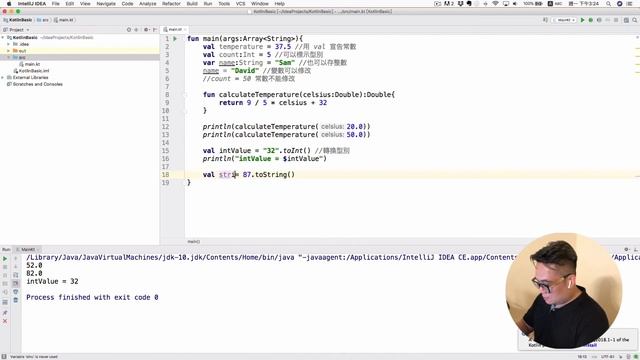Viewport: 640px width, 360px height.
Task: Click the KotlinBasic breadcrumb in navigation bar
Action: click(x=18, y=20)
